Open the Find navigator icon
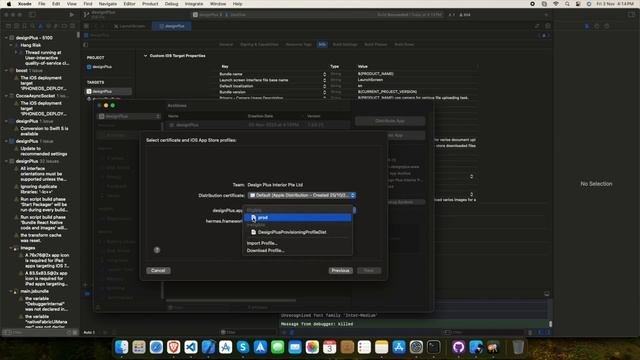Screen dimensions: 640x360 (33, 26)
